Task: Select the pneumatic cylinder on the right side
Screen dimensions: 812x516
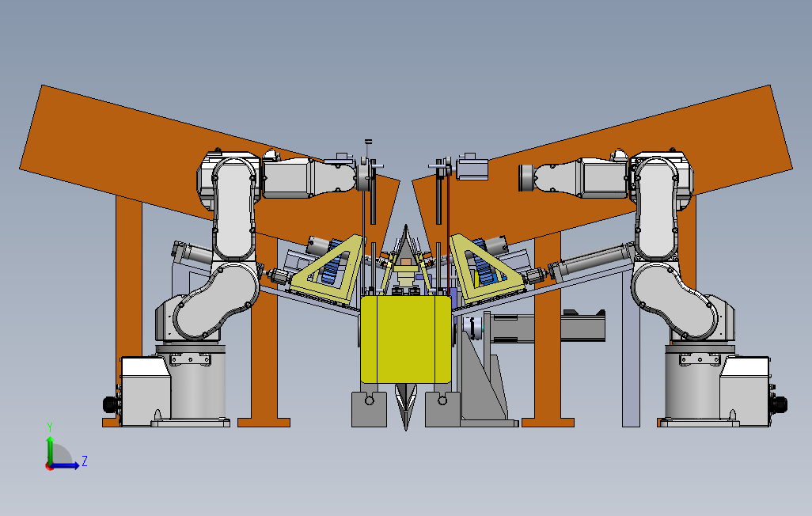Action: [590, 260]
